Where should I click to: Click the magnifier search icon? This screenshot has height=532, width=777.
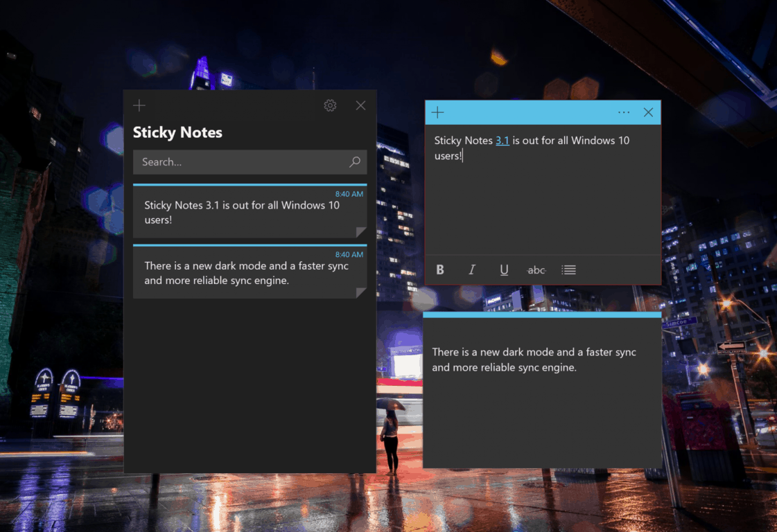pos(355,162)
